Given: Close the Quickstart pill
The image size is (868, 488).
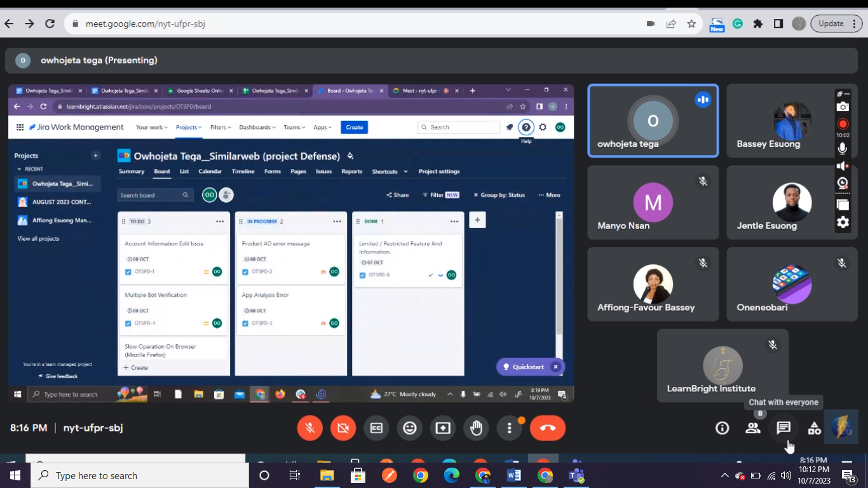Looking at the screenshot, I should click(x=555, y=367).
